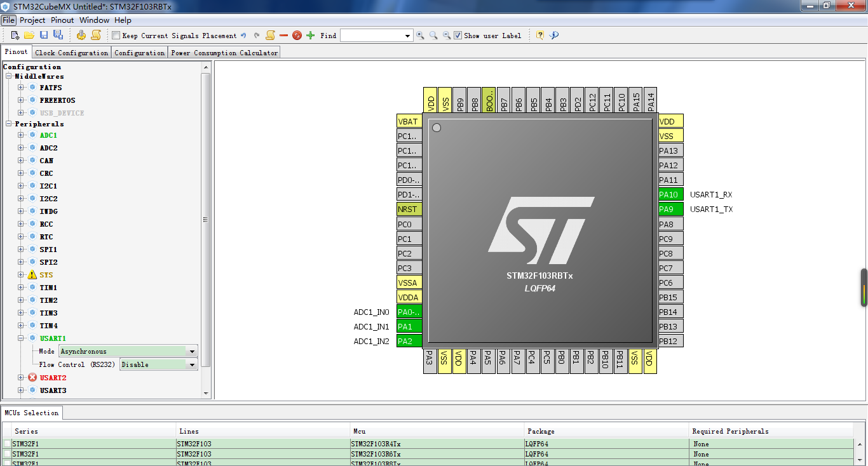Click the VBAT pin on chip
868x466 pixels.
coord(409,121)
